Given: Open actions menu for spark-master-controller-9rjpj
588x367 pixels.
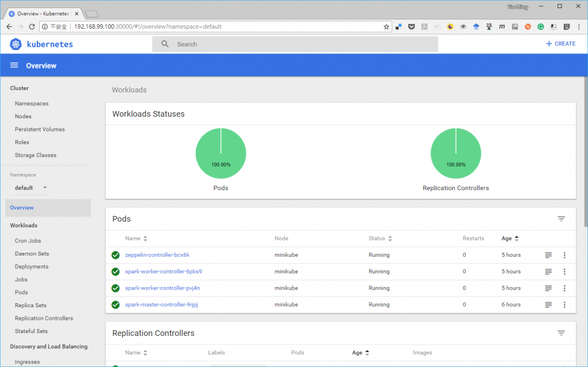Looking at the screenshot, I should pyautogui.click(x=564, y=305).
